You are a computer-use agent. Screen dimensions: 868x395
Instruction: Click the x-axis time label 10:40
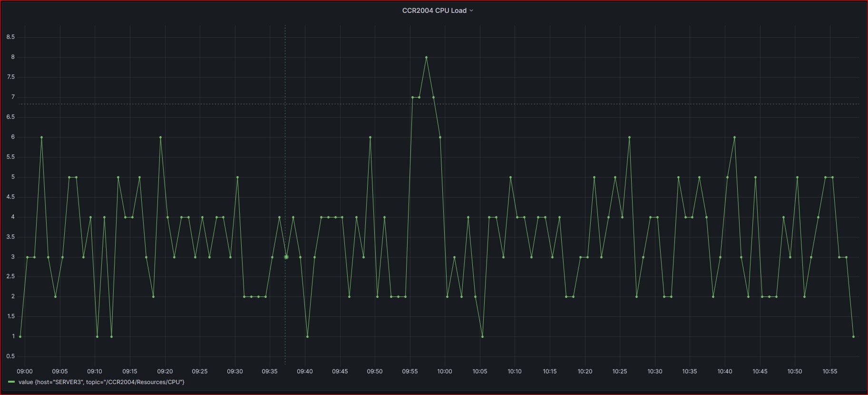[x=725, y=371]
